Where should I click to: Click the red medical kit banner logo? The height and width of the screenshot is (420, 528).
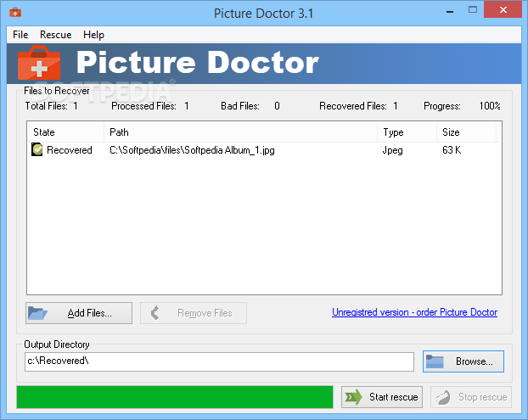coord(39,63)
